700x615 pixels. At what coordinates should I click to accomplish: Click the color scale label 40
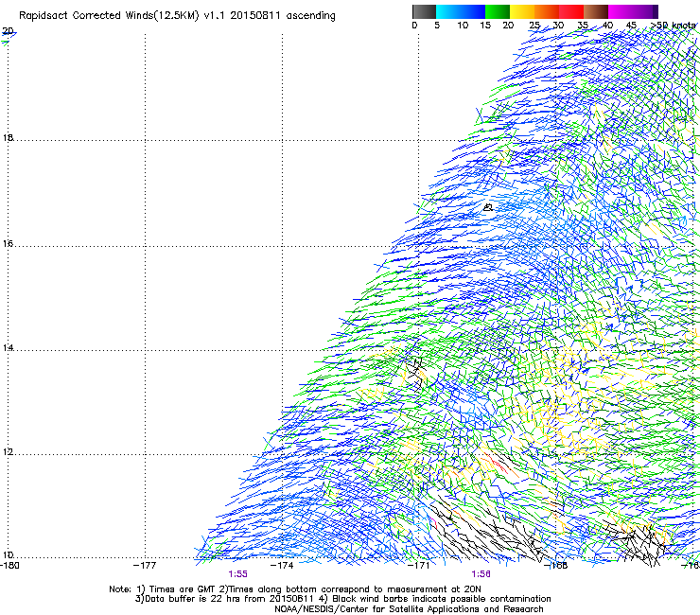click(x=607, y=26)
